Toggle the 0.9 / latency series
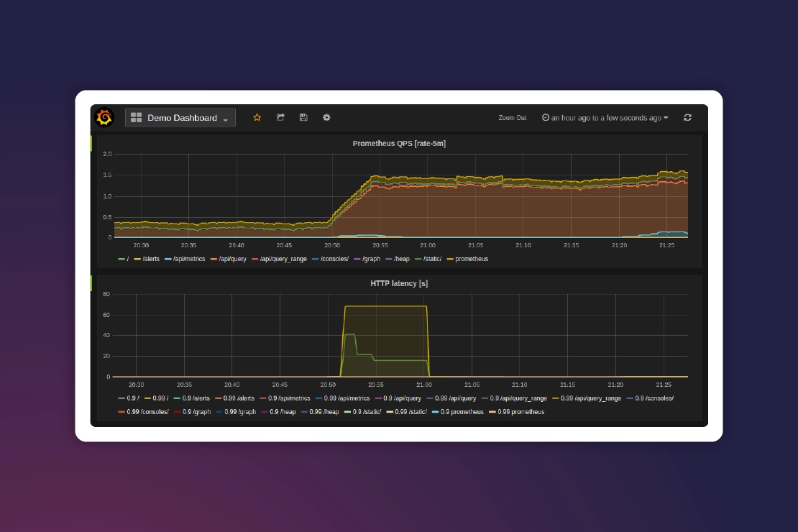Screen dimensions: 798x532 [129, 398]
